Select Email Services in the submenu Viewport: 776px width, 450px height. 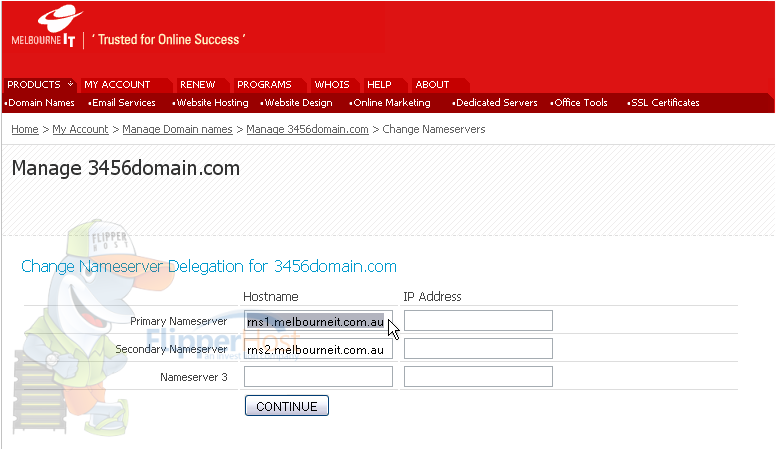123,103
